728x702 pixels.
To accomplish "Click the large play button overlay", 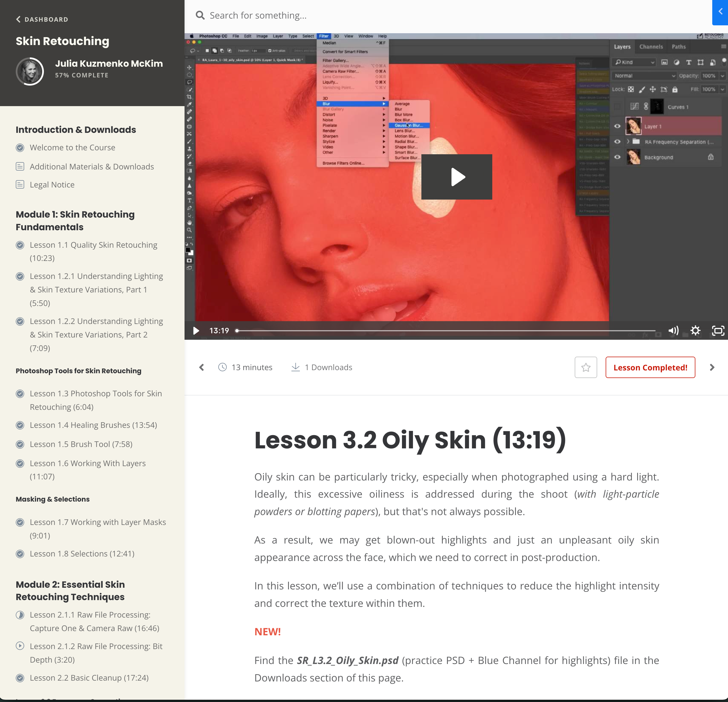I will point(457,177).
